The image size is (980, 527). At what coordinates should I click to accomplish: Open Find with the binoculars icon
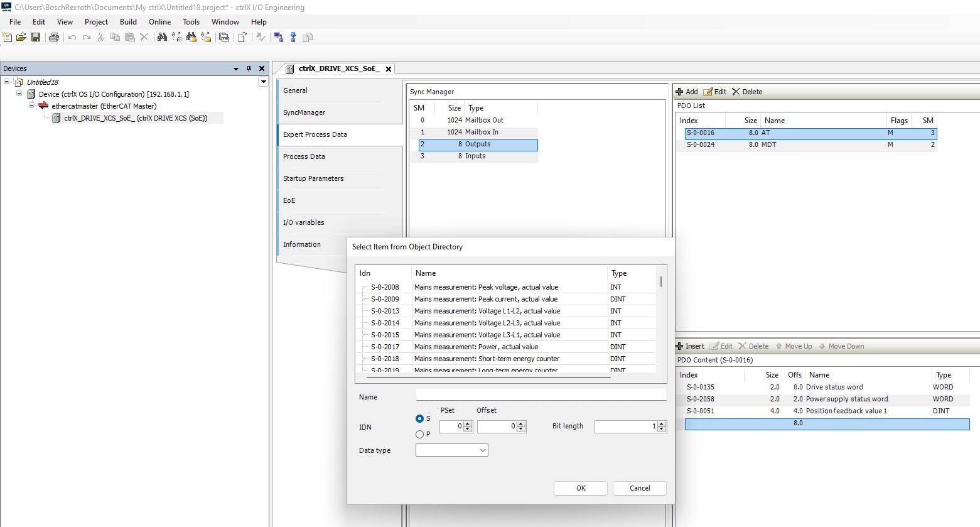pyautogui.click(x=162, y=38)
